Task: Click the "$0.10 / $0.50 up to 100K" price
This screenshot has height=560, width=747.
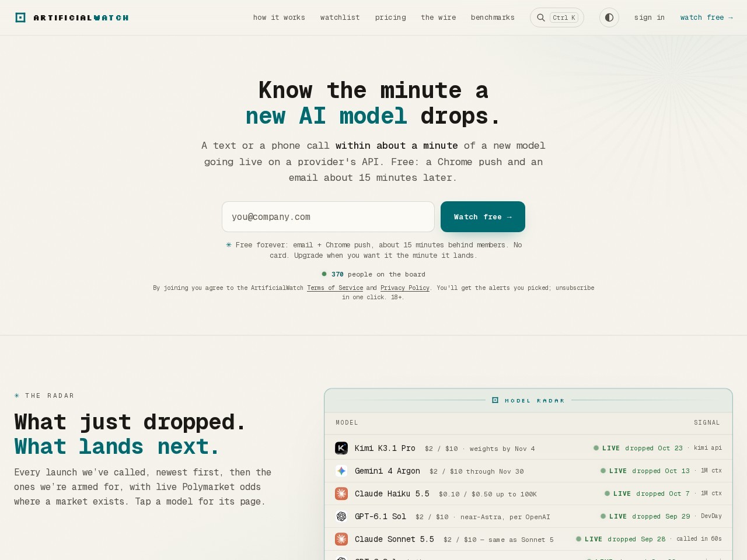Action: 488,494
